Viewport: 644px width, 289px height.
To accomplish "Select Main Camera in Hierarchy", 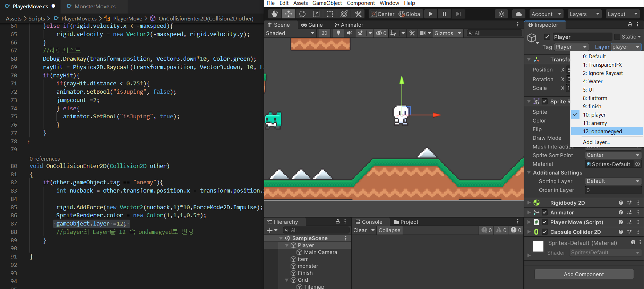I will (x=320, y=252).
